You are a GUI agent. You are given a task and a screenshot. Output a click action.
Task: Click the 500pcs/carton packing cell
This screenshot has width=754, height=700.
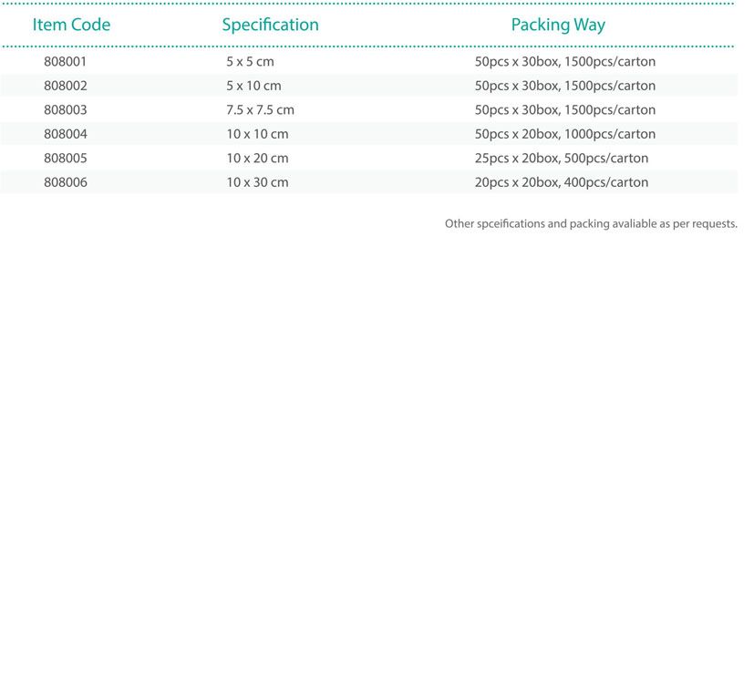pyautogui.click(x=562, y=158)
